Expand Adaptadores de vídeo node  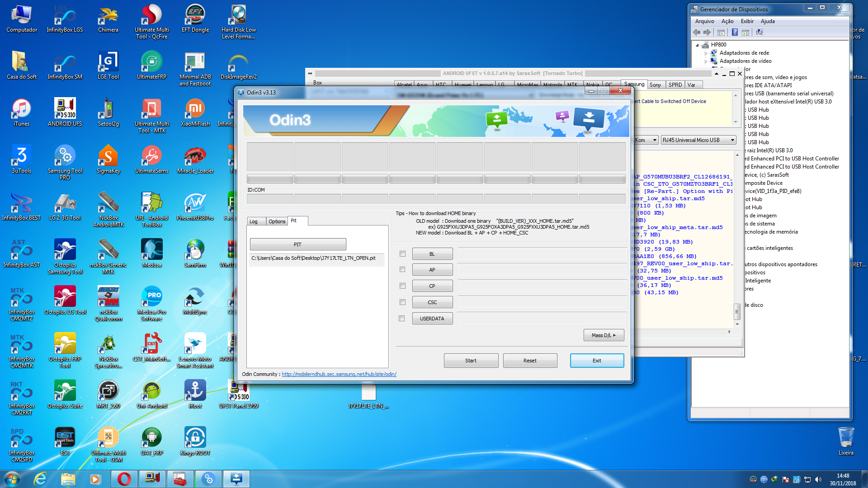(x=706, y=61)
